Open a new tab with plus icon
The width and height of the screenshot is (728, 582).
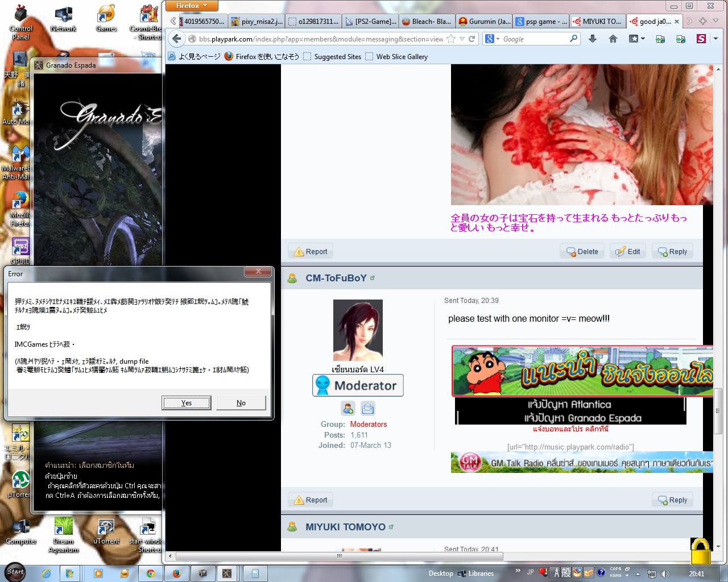pyautogui.click(x=703, y=21)
